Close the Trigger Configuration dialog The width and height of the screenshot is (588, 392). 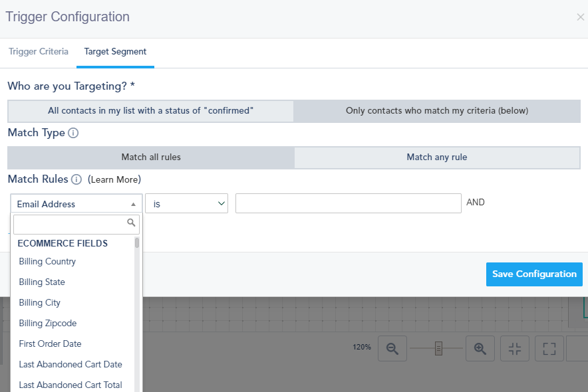580,17
